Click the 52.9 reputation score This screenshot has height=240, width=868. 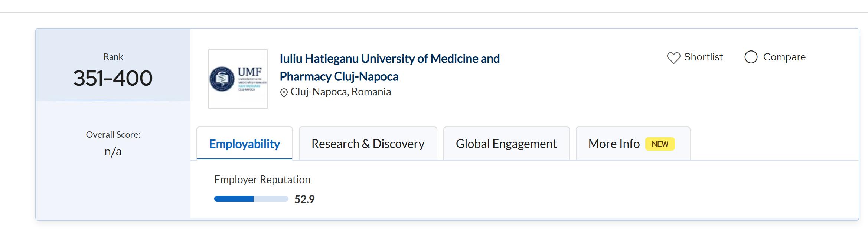point(304,200)
